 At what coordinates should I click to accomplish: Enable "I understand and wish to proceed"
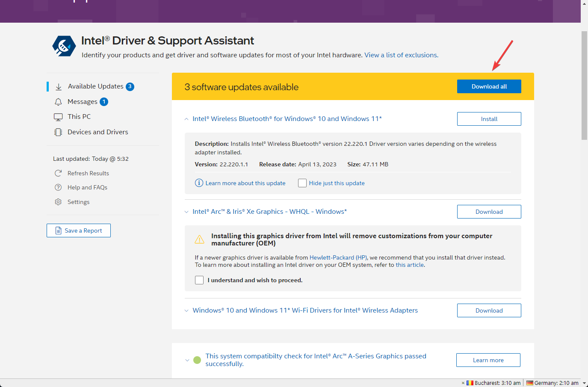coord(199,280)
